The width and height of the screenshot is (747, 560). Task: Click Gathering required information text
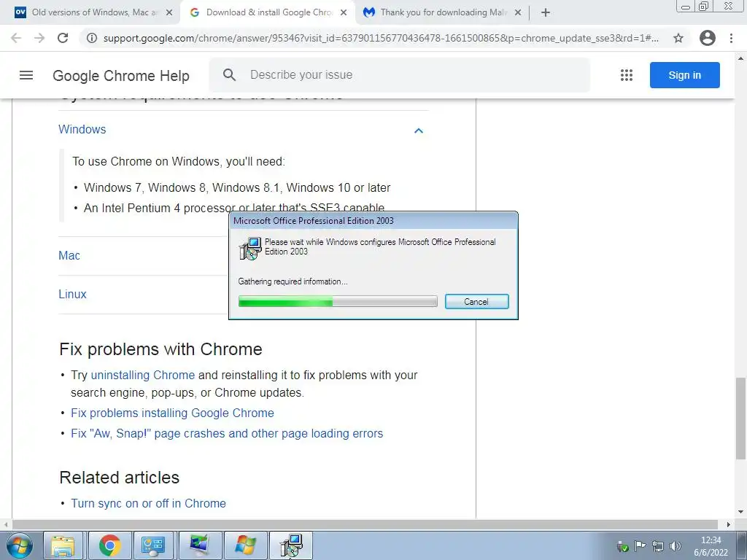point(293,281)
